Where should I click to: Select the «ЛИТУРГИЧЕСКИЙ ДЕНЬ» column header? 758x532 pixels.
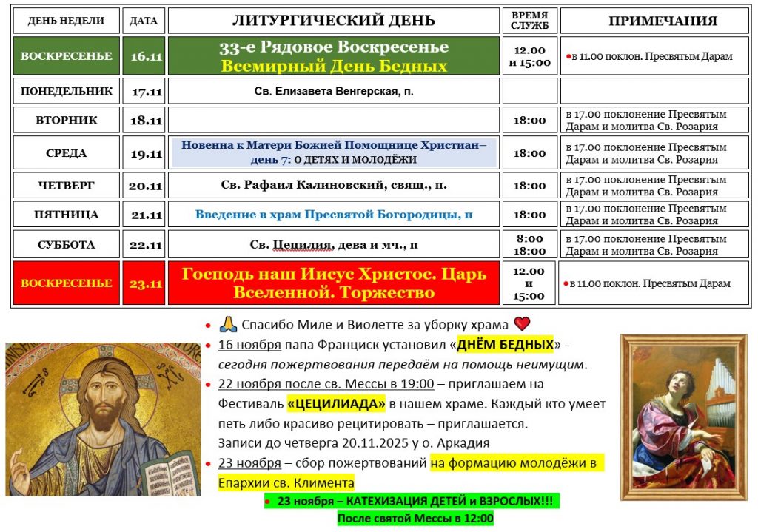point(333,21)
